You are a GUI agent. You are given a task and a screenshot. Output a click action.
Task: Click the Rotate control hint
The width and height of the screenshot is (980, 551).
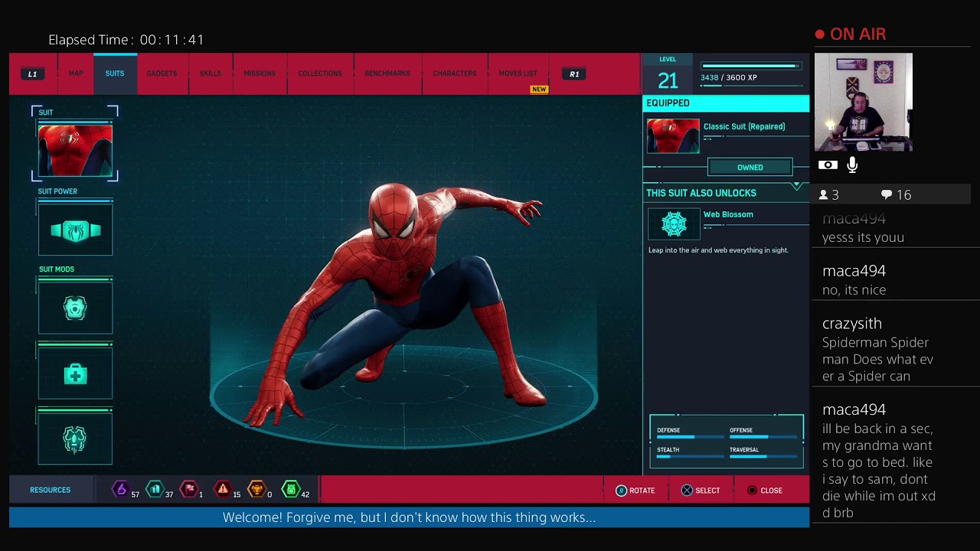tap(635, 491)
